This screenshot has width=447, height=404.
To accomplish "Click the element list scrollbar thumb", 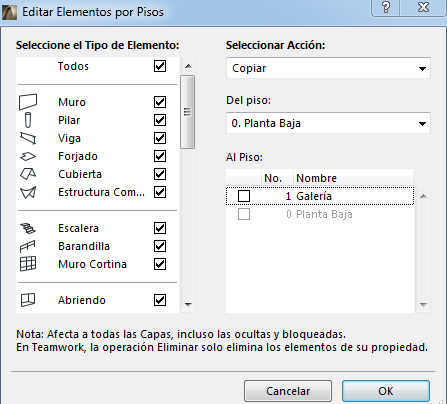I will pos(188,112).
